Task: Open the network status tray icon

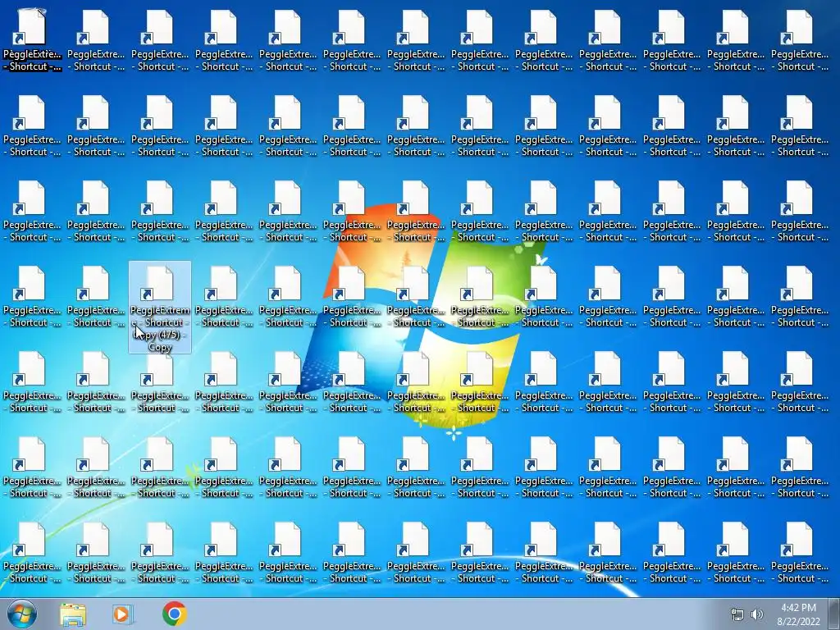Action: click(x=737, y=614)
